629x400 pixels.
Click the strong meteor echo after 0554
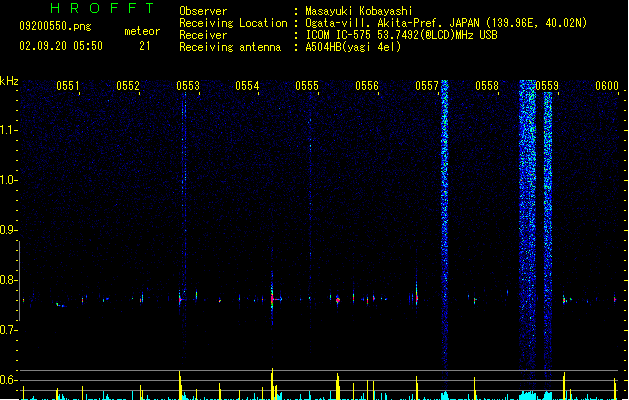click(x=272, y=299)
